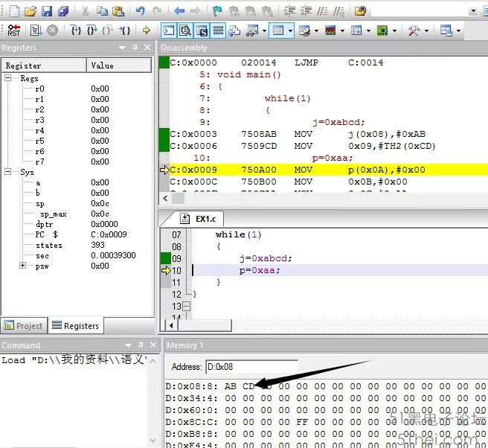Click the RST reset CPU icon
This screenshot has width=488, height=448.
[x=14, y=31]
